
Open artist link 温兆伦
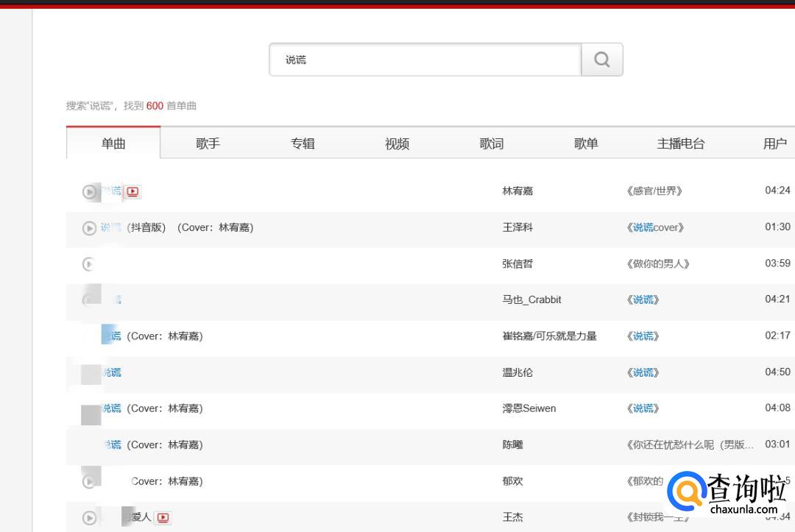tap(517, 372)
